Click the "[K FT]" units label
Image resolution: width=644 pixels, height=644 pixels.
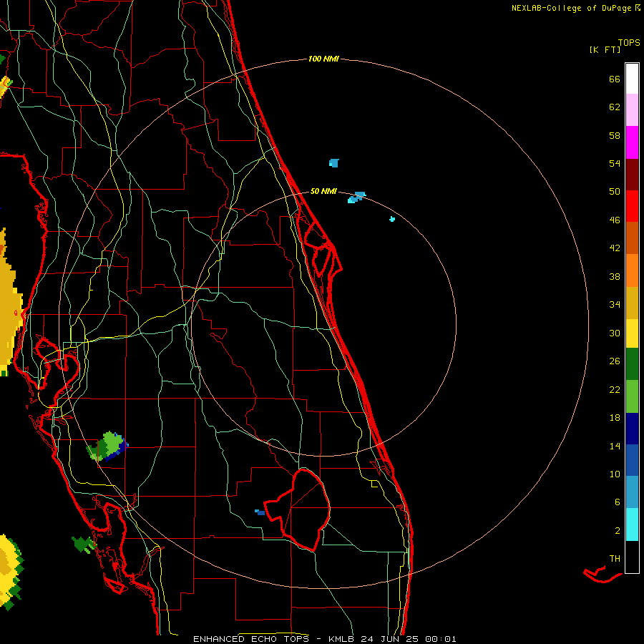tap(605, 49)
